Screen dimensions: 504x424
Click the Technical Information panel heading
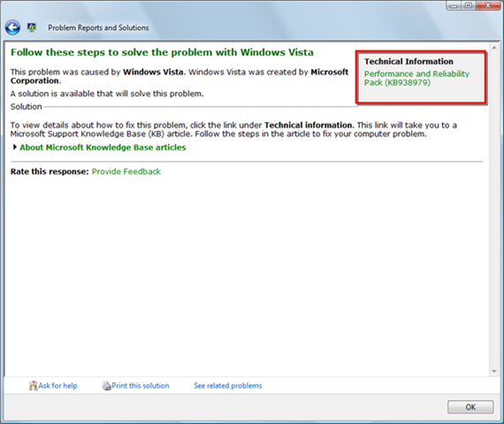click(409, 61)
